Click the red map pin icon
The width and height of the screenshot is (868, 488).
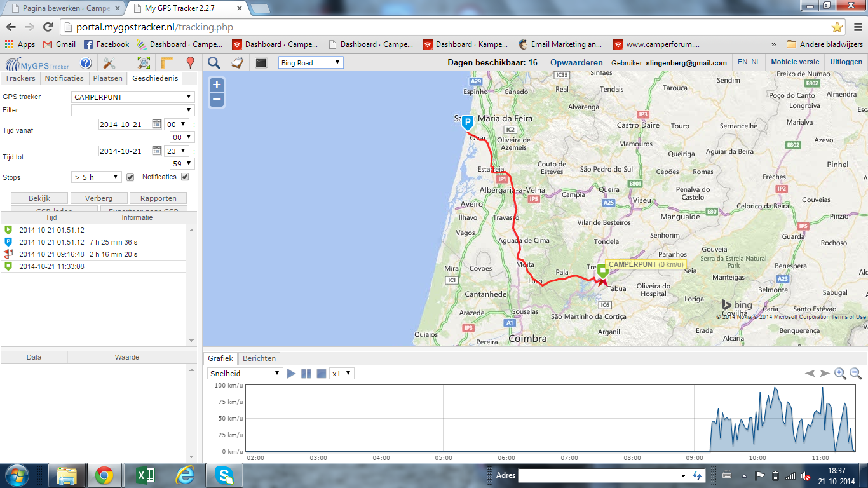pos(190,63)
